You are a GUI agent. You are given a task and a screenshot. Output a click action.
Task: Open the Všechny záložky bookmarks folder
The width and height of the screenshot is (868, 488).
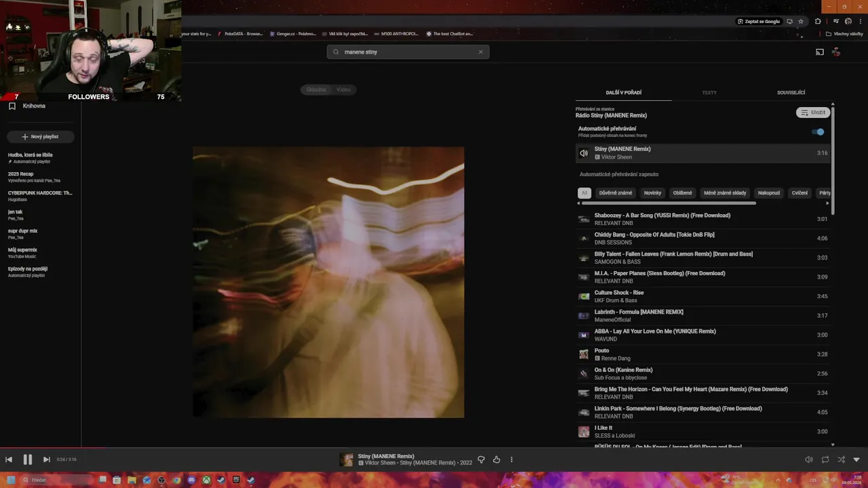pos(844,34)
